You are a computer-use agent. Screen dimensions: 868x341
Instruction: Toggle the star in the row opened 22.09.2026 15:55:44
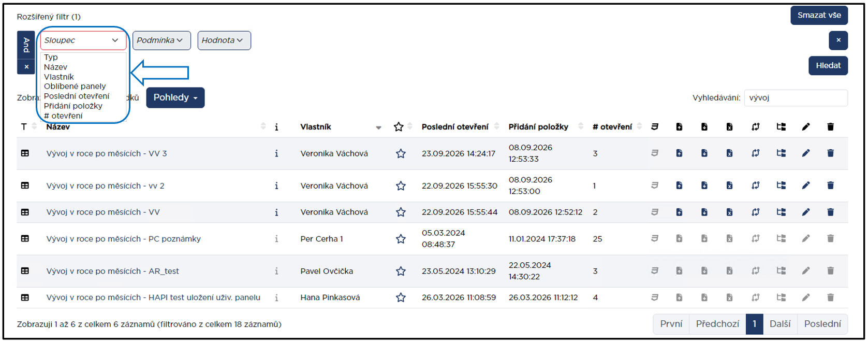(401, 212)
